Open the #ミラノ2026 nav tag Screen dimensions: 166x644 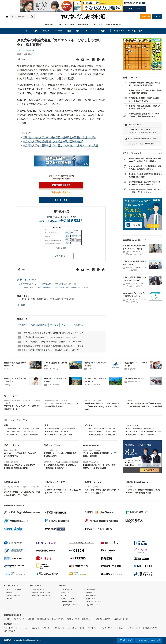[x=119, y=31]
